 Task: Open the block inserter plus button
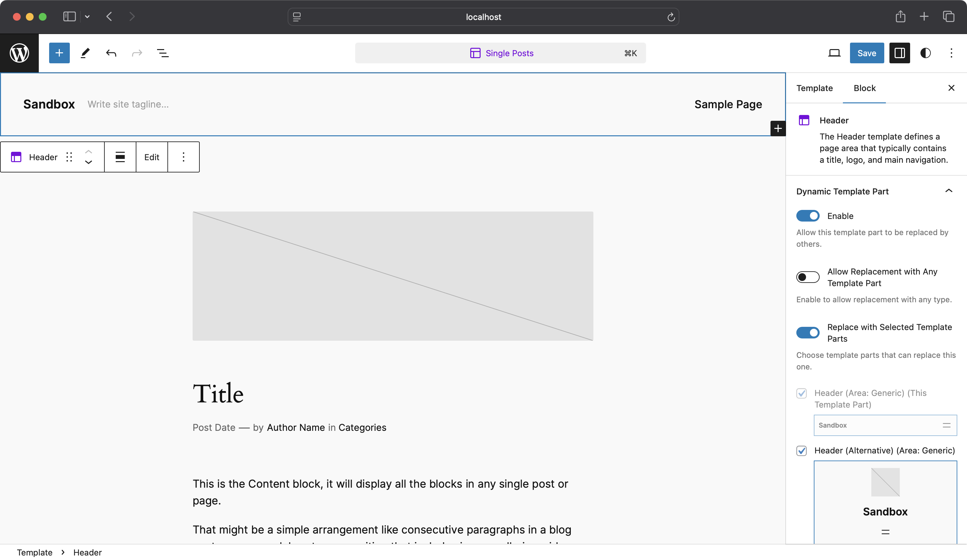tap(59, 53)
